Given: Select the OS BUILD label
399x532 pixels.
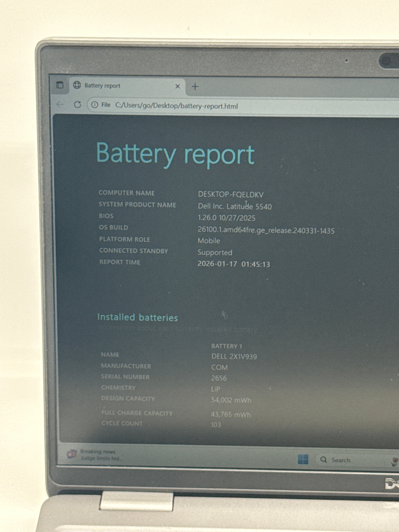Looking at the screenshot, I should point(113,227).
